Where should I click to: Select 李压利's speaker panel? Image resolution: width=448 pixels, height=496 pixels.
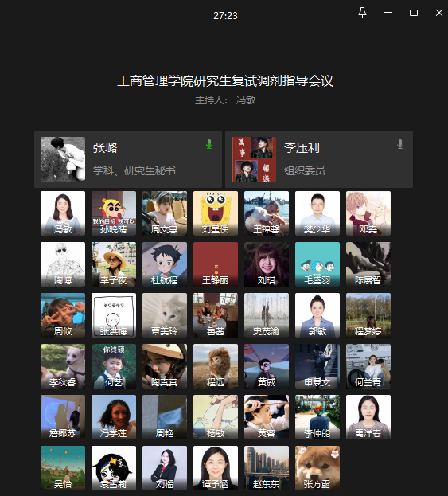coord(319,159)
